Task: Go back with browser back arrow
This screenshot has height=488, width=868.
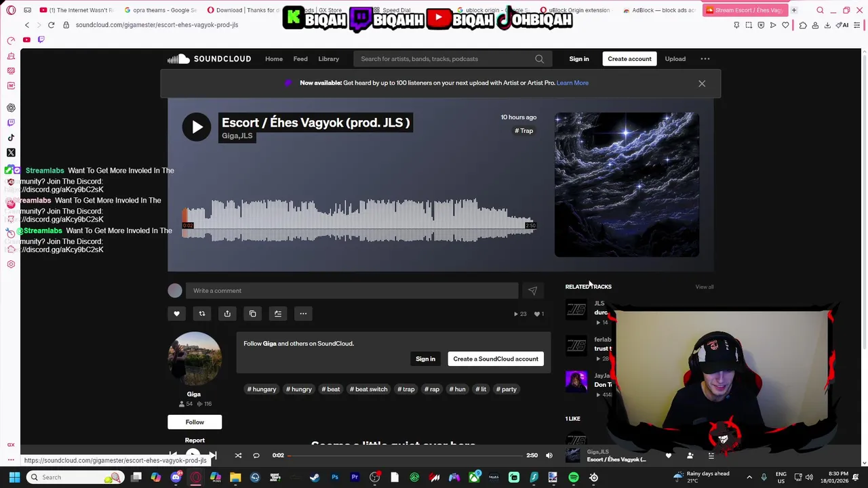Action: click(x=27, y=25)
